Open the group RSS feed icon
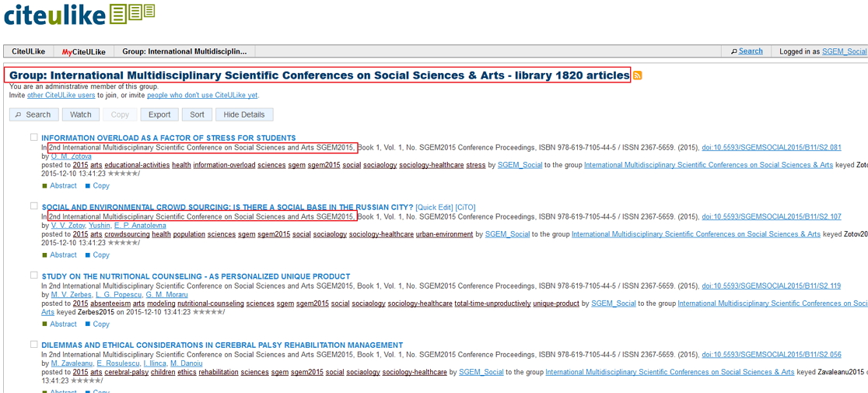The width and height of the screenshot is (868, 393). point(637,75)
